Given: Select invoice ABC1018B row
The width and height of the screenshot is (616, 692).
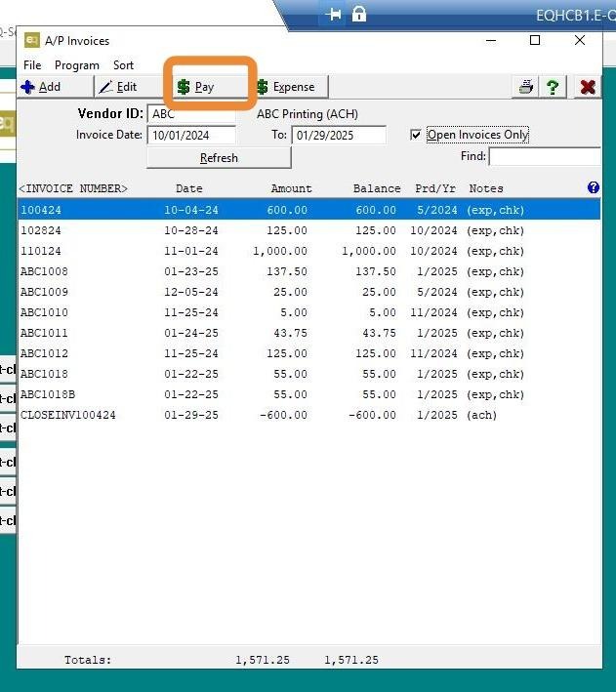Looking at the screenshot, I should 309,394.
